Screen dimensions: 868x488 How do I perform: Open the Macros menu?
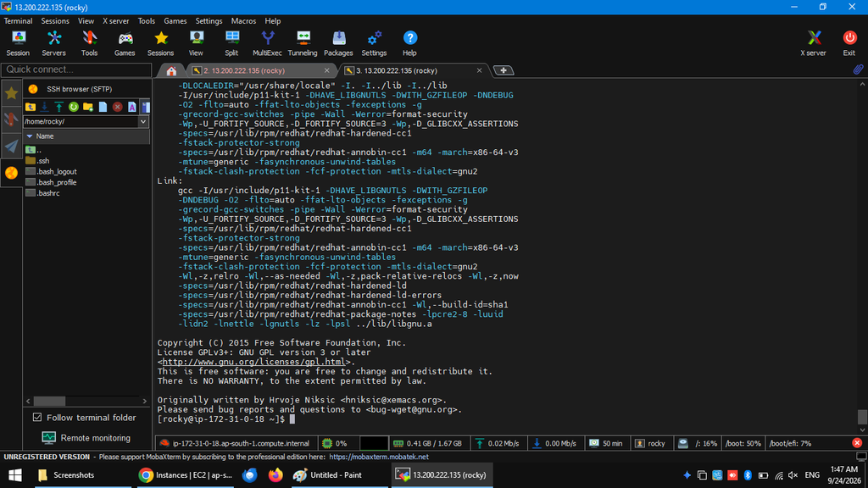pos(243,21)
